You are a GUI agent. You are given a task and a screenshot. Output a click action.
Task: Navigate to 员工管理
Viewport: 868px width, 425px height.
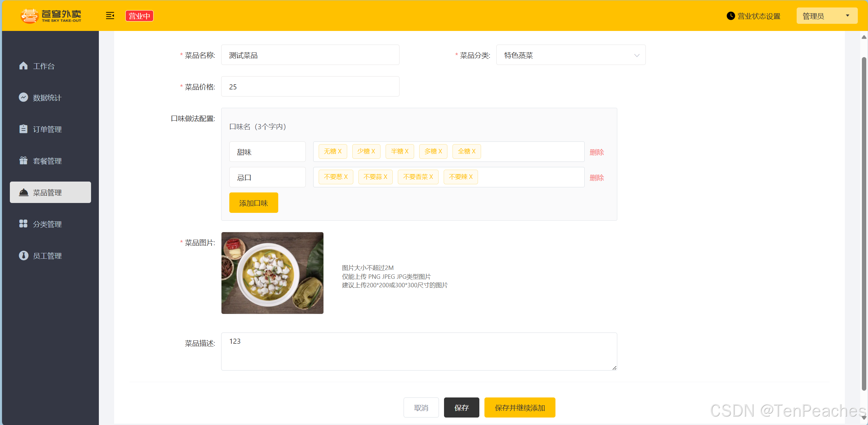[50, 256]
